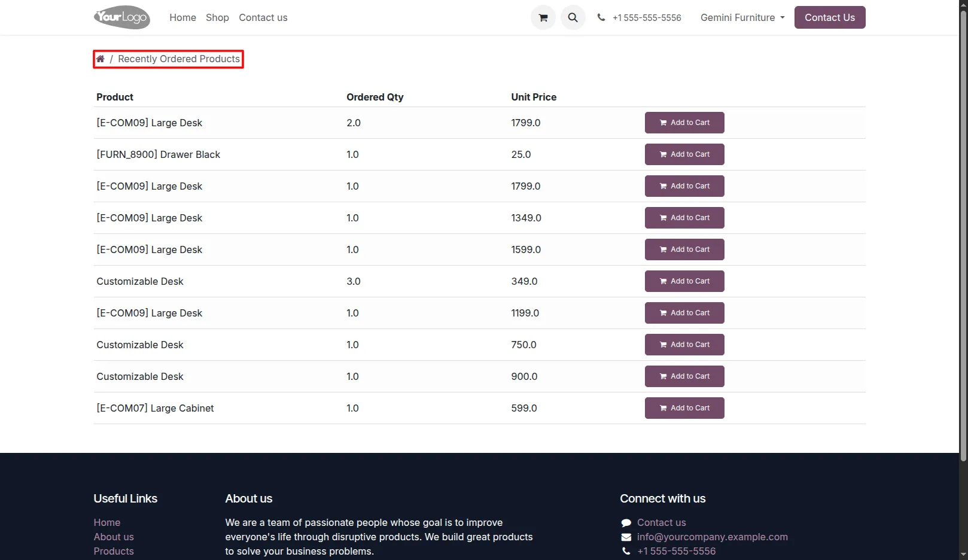Open Contact us in top navigation
968x560 pixels.
coord(263,17)
